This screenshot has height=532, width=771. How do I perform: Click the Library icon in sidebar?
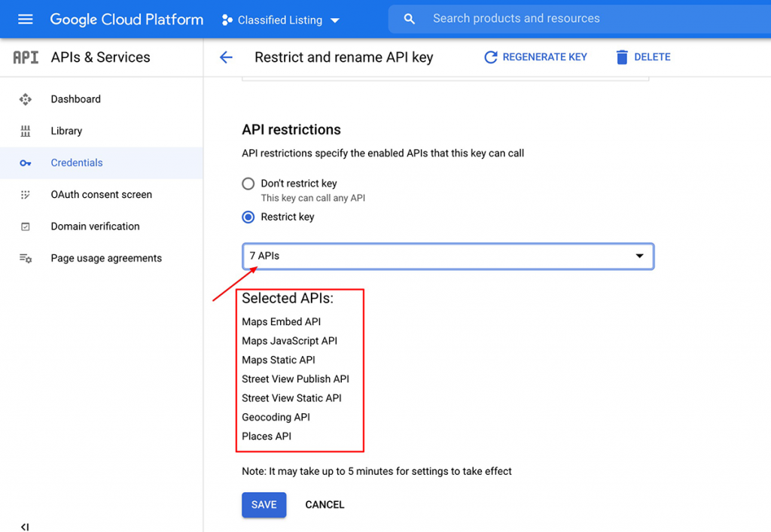(x=26, y=131)
